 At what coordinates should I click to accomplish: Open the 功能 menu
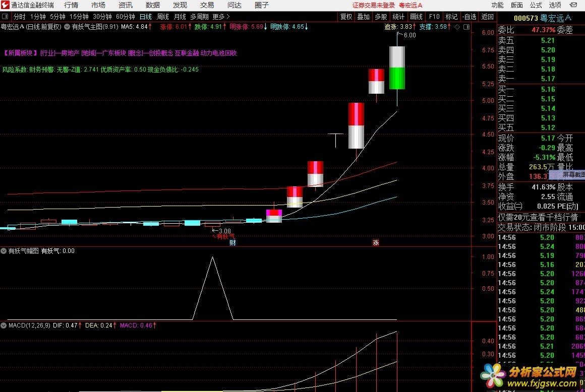point(497,5)
